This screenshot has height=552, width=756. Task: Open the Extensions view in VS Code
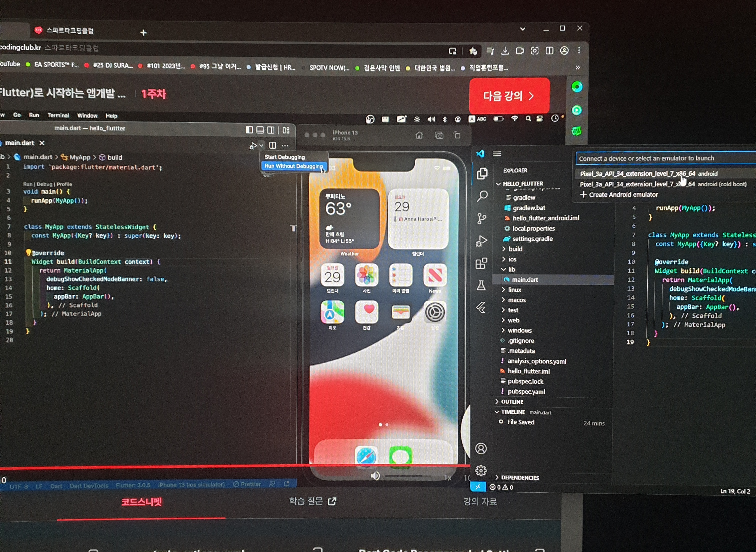pyautogui.click(x=481, y=263)
